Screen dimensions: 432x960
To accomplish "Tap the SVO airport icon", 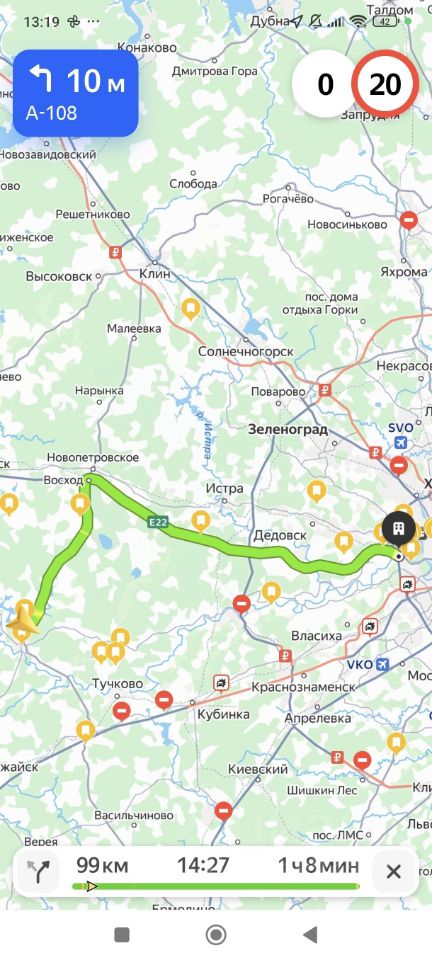I will pyautogui.click(x=400, y=443).
